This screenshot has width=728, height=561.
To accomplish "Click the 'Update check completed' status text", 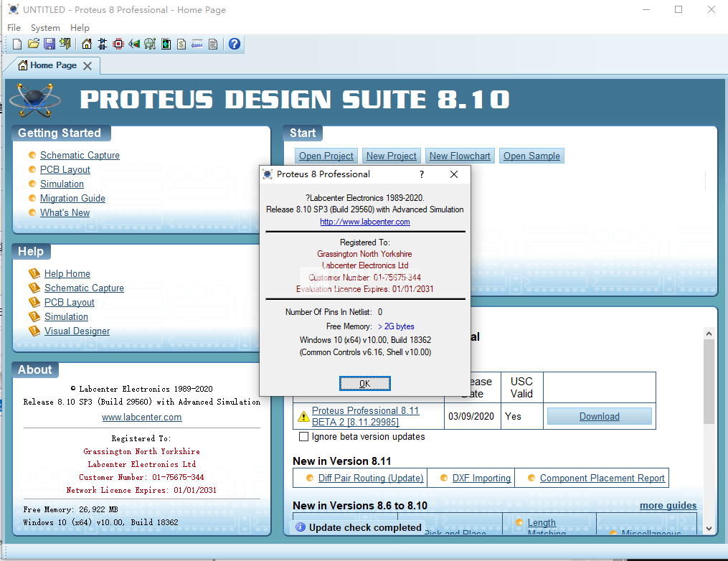I will pyautogui.click(x=365, y=527).
